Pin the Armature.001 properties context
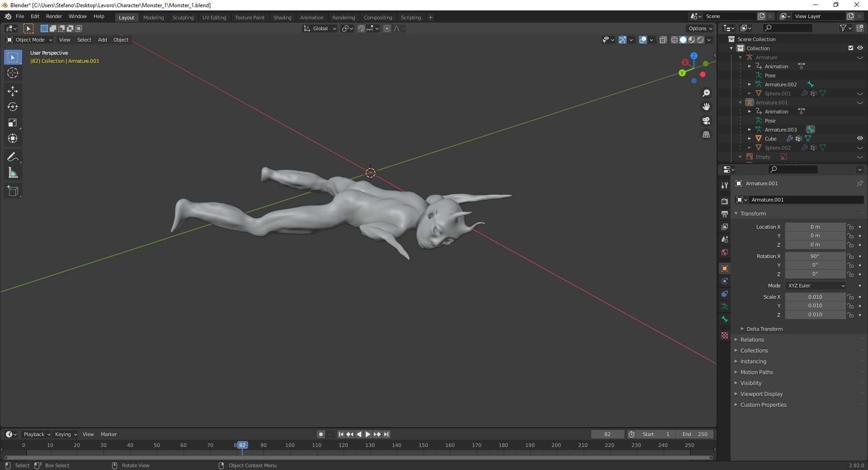The height and width of the screenshot is (470, 868). (859, 183)
